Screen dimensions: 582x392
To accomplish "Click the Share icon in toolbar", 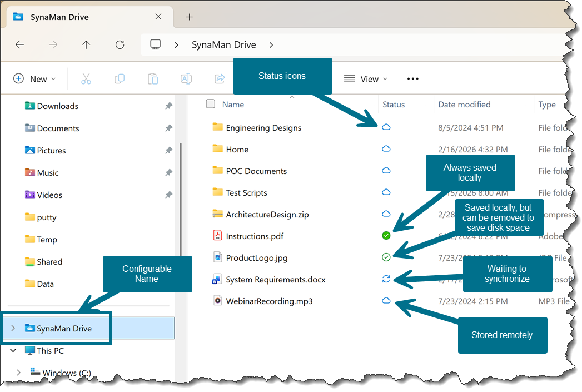I will coord(220,79).
